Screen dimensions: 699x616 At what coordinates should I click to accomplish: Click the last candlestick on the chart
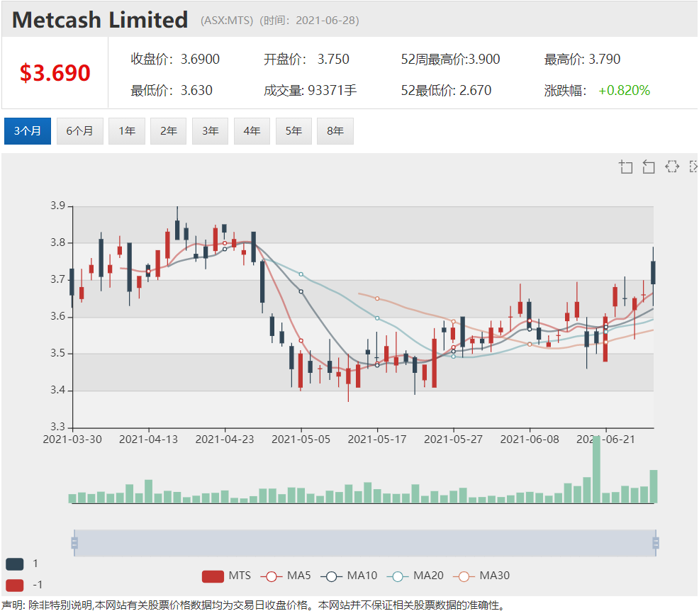653,273
